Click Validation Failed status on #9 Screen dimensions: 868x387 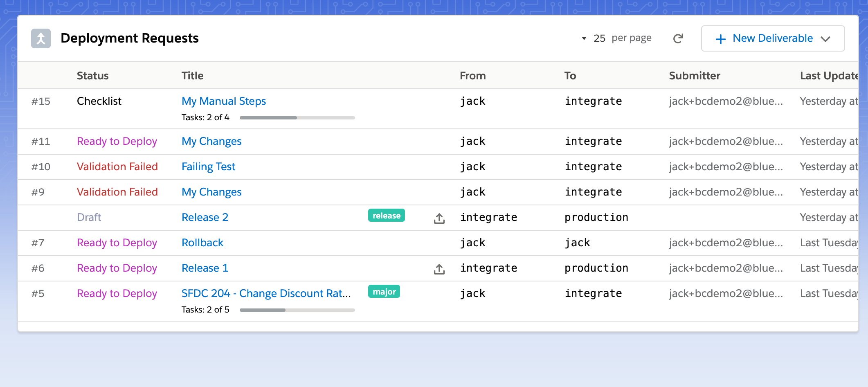[x=117, y=192]
